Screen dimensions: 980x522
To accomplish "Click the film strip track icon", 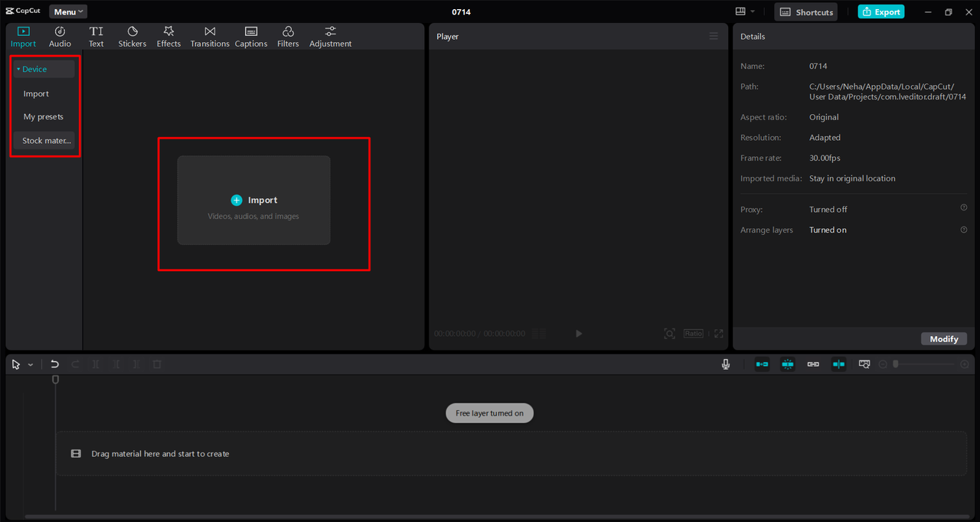I will tap(76, 454).
